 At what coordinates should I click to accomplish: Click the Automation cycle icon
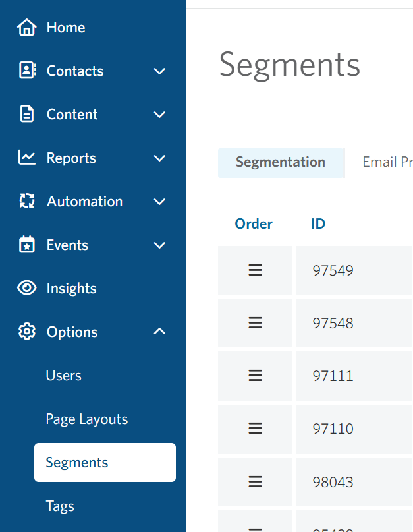(27, 201)
